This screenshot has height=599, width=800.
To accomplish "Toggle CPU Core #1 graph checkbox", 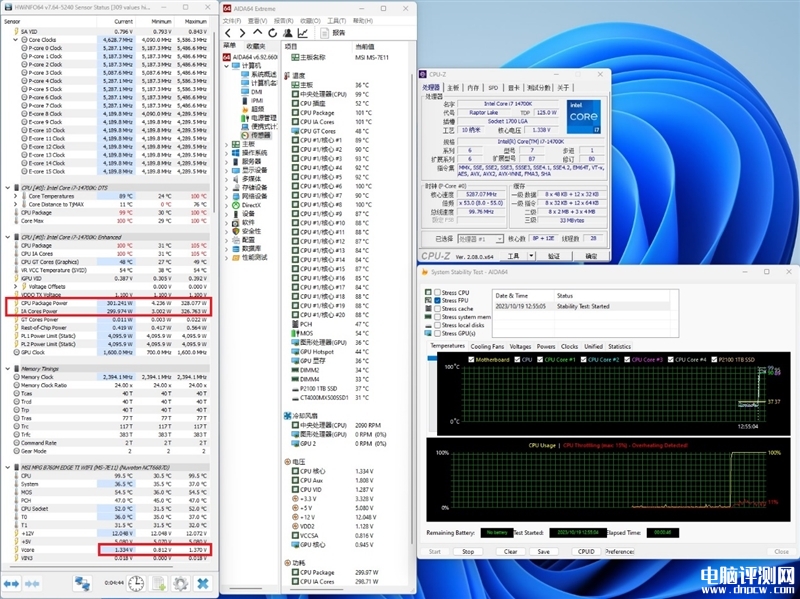I will tap(540, 360).
